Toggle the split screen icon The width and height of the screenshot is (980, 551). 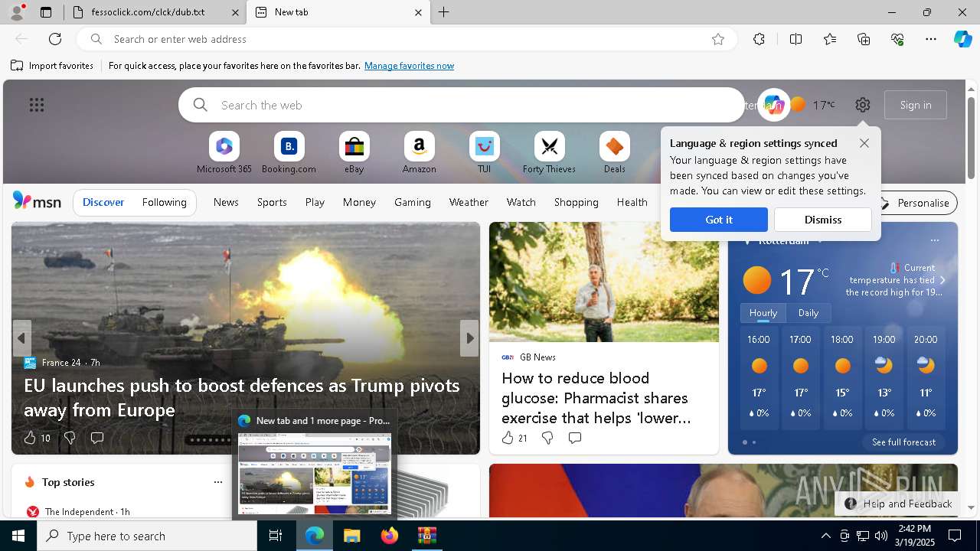click(x=795, y=39)
